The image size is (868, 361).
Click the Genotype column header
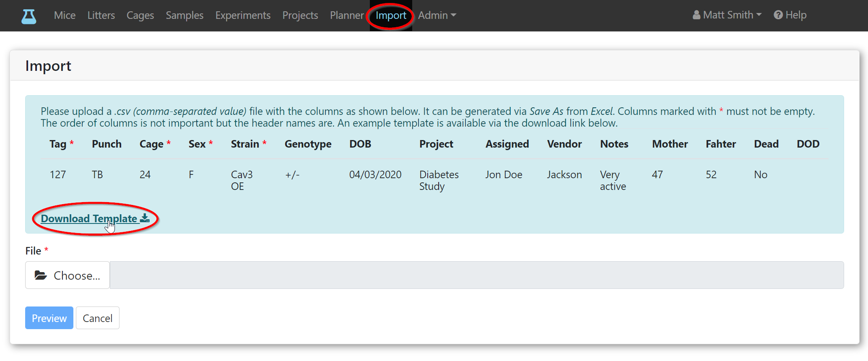[308, 144]
